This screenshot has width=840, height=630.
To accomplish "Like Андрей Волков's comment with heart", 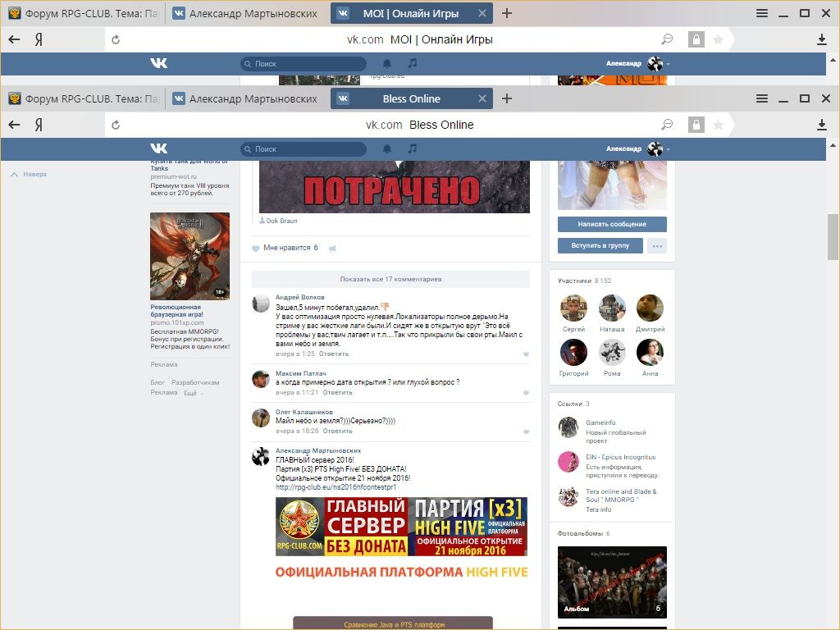I will 526,354.
